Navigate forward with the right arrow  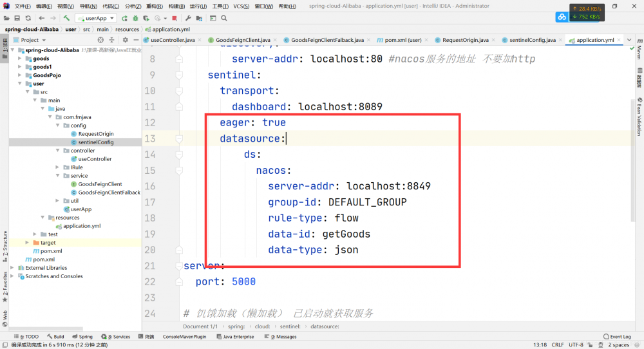(53, 18)
